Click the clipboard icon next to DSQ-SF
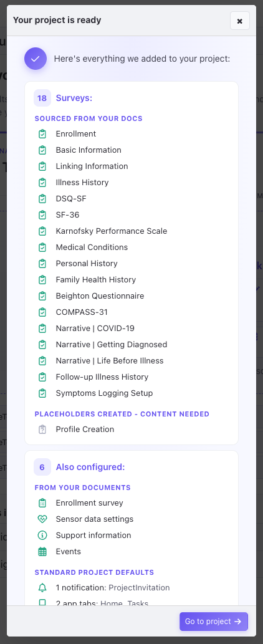 pyautogui.click(x=42, y=199)
